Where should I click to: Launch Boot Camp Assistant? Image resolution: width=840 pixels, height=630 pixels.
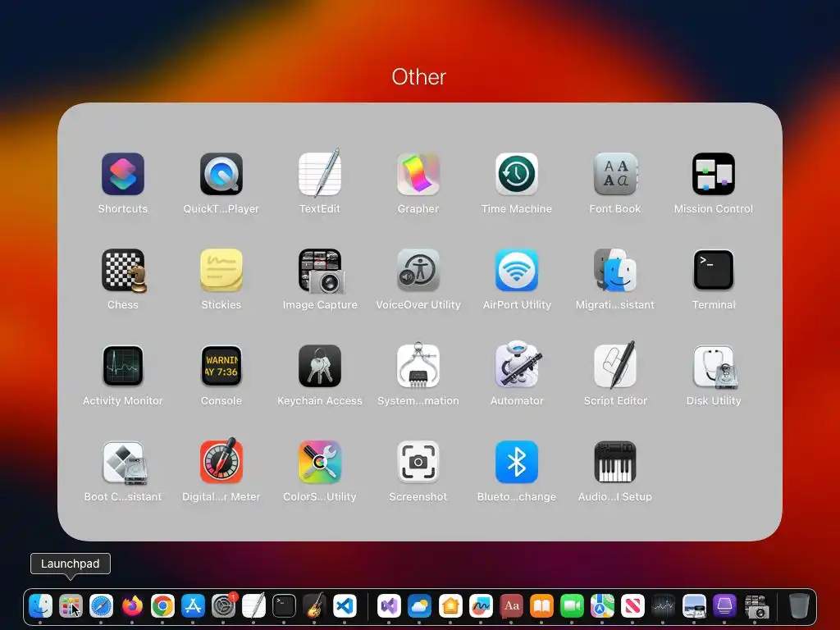124,463
